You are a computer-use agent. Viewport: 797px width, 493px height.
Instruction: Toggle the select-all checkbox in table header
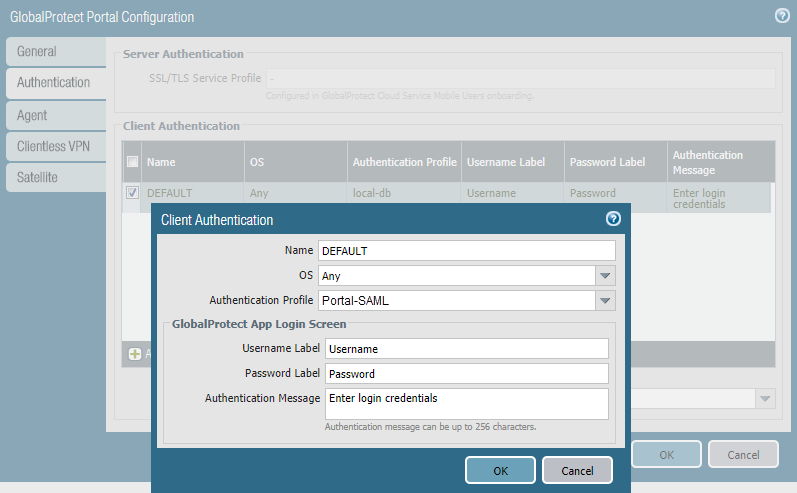pyautogui.click(x=133, y=161)
